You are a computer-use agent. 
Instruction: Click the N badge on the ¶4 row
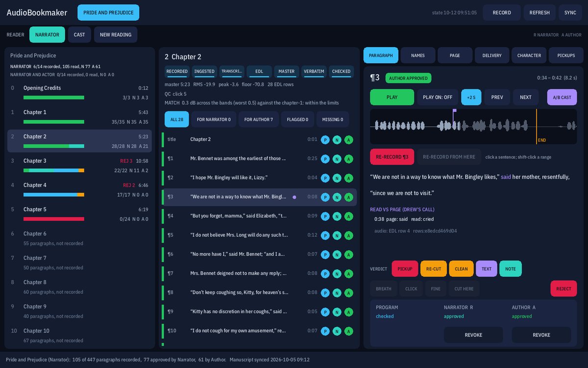point(337,216)
